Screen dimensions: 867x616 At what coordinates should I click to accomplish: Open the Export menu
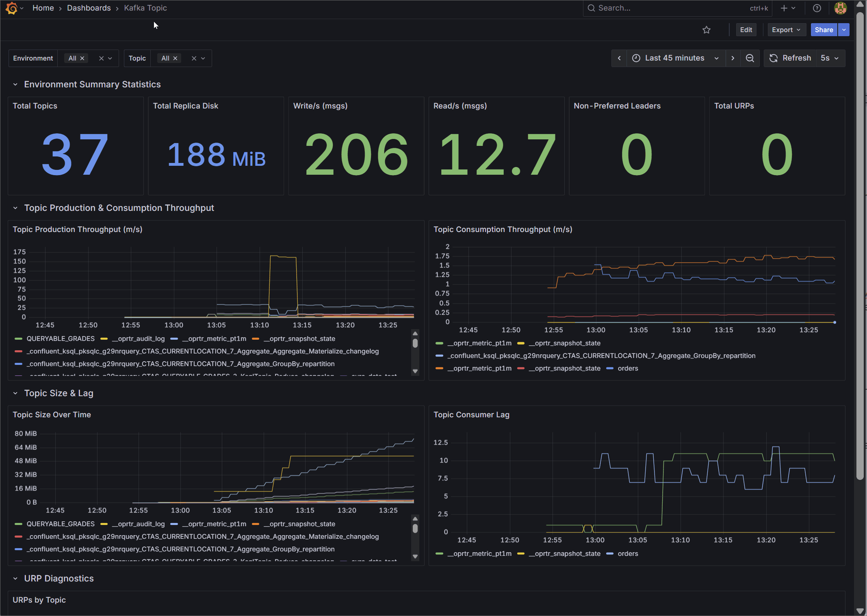(786, 30)
